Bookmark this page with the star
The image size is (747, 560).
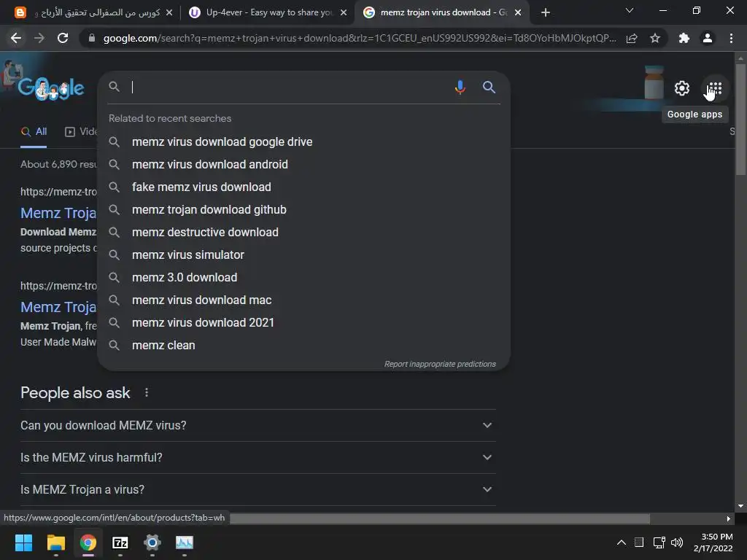pyautogui.click(x=655, y=38)
